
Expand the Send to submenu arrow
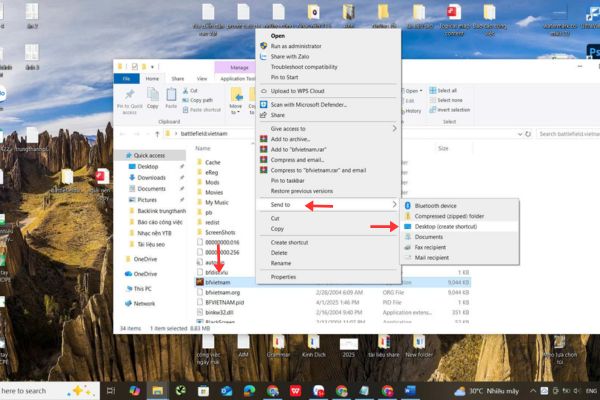(394, 205)
